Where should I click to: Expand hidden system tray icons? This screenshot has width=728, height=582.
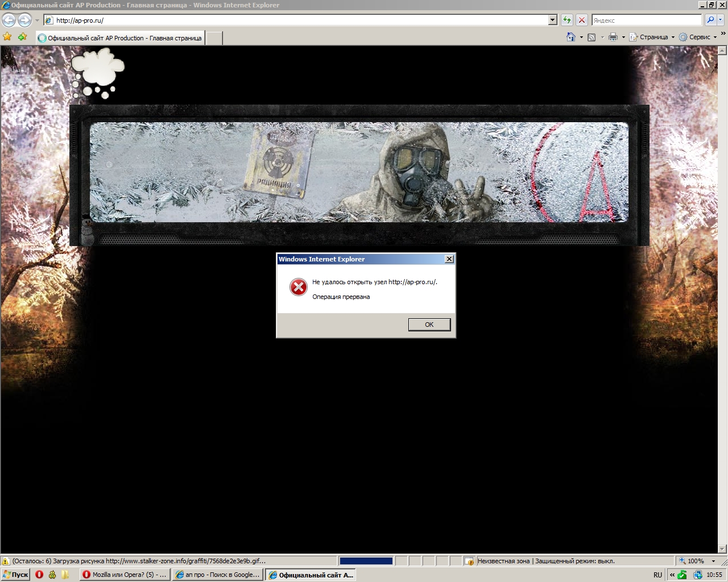tap(672, 575)
